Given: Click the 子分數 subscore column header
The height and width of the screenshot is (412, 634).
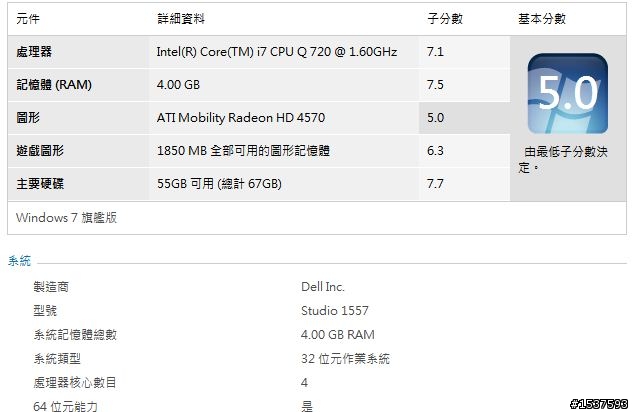Looking at the screenshot, I should point(445,19).
